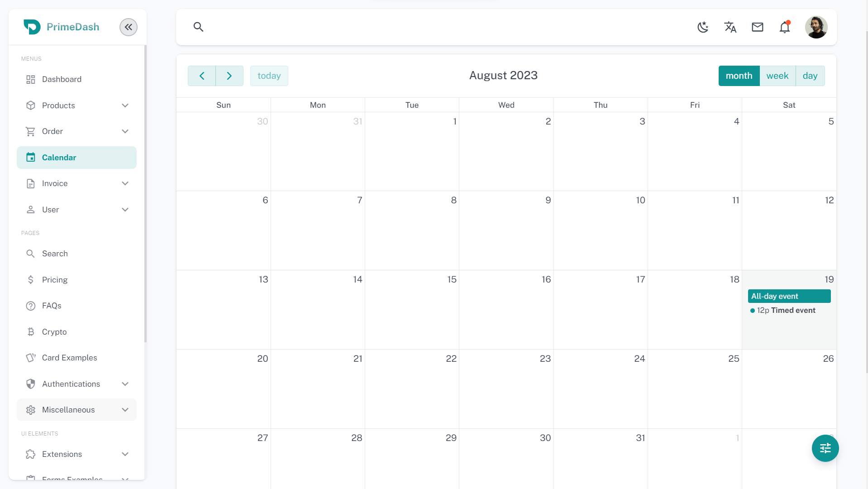Expand the Authentications section
This screenshot has width=868, height=489.
pos(77,384)
